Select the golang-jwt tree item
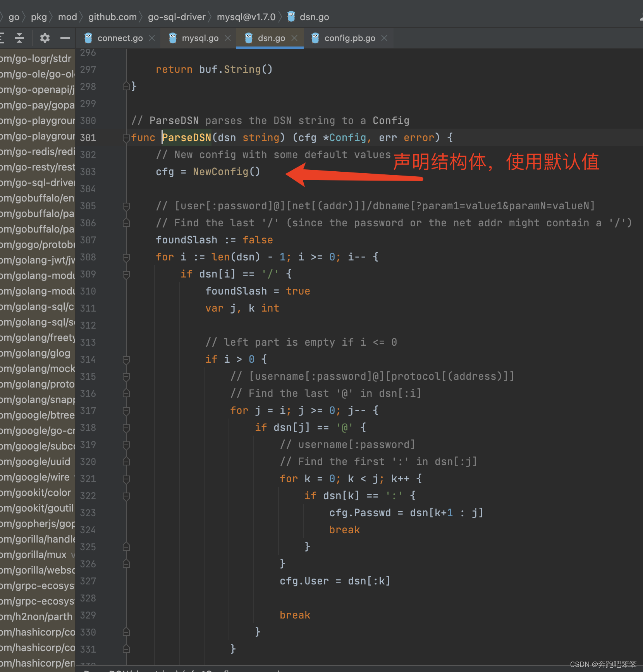Viewport: 643px width, 672px height. pyautogui.click(x=37, y=260)
